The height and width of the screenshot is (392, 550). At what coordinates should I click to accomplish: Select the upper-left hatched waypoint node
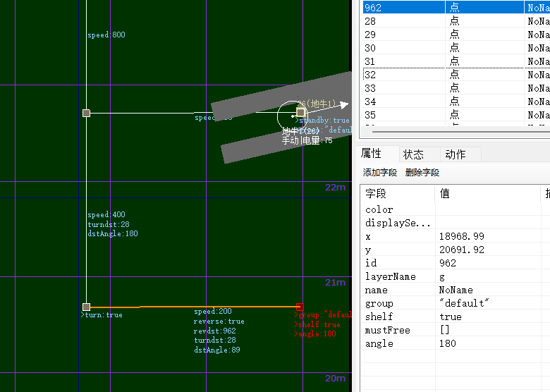[x=86, y=113]
